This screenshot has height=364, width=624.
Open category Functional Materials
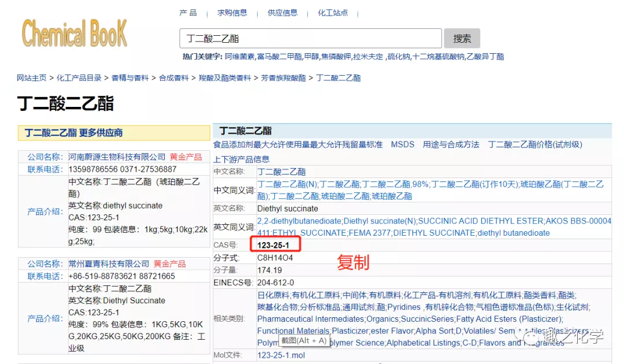(x=294, y=331)
